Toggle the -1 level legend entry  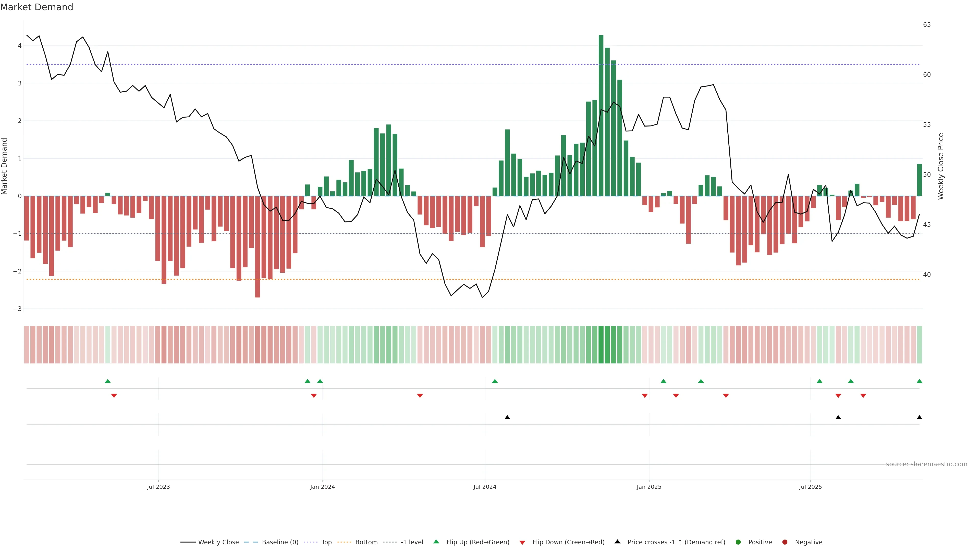(412, 542)
